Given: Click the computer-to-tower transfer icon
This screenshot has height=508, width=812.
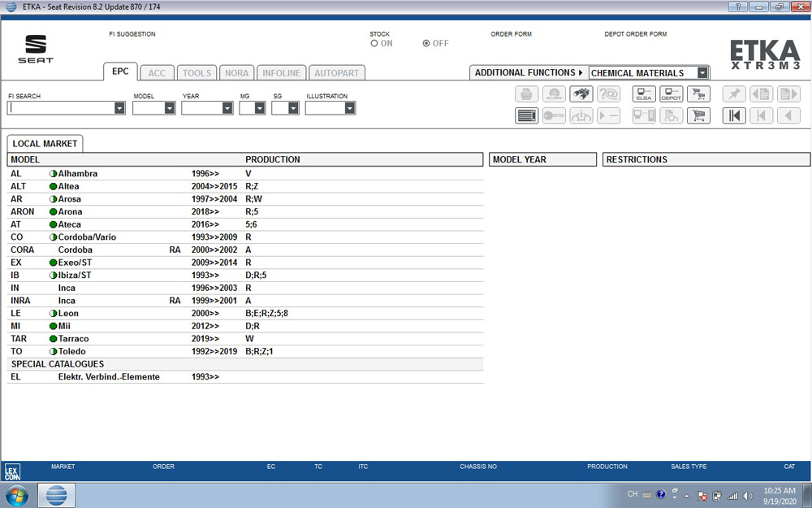Looking at the screenshot, I should pos(644,115).
